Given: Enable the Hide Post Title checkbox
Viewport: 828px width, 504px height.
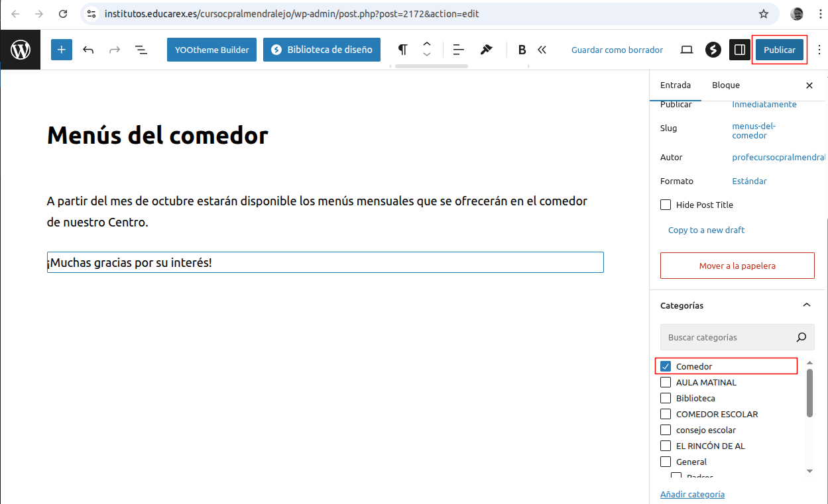Looking at the screenshot, I should coord(666,205).
